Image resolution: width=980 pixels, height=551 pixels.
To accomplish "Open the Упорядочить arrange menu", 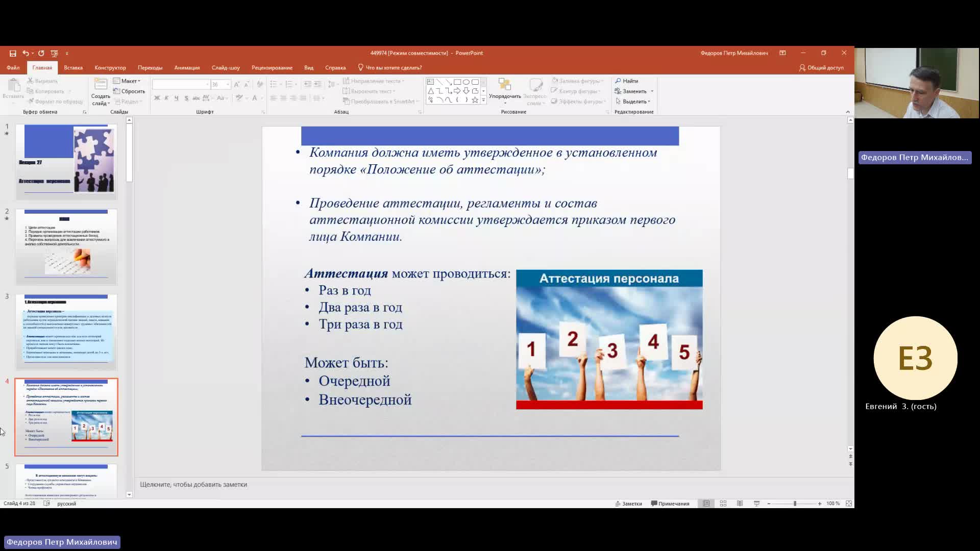I will click(x=505, y=92).
